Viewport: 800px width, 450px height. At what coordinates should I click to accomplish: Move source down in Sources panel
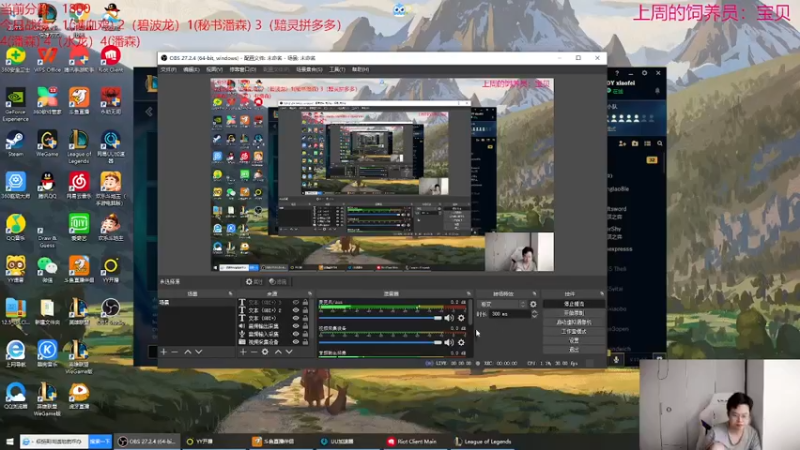point(289,352)
